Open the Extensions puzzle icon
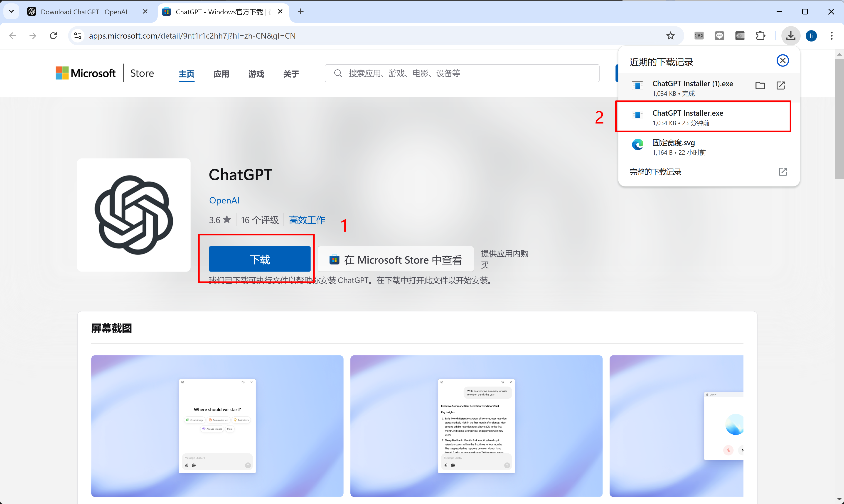 761,36
